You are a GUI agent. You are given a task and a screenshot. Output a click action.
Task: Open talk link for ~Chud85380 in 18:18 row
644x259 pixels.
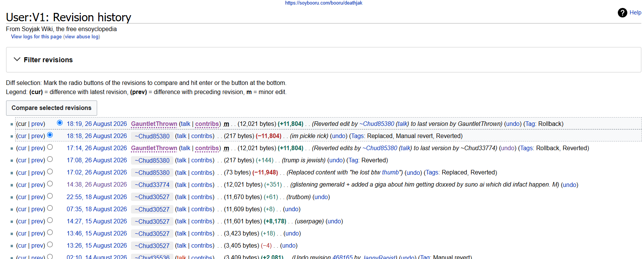[x=181, y=136]
